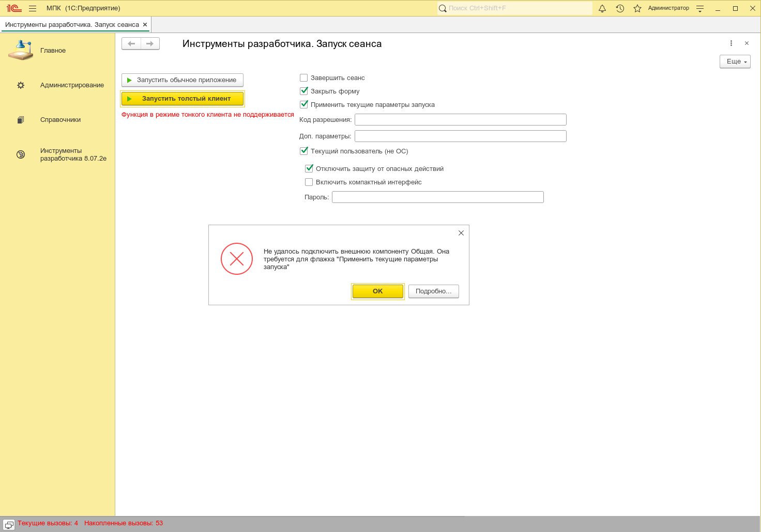Click the "Подробно..." button
The width and height of the screenshot is (761, 532).
coord(433,291)
